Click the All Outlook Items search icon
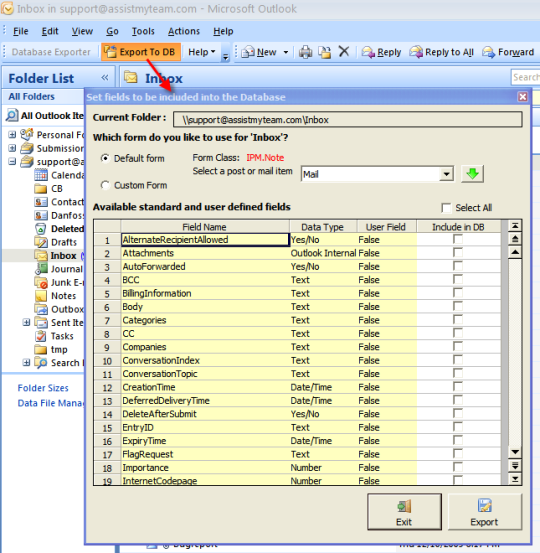Image resolution: width=540 pixels, height=553 pixels. coord(12,115)
